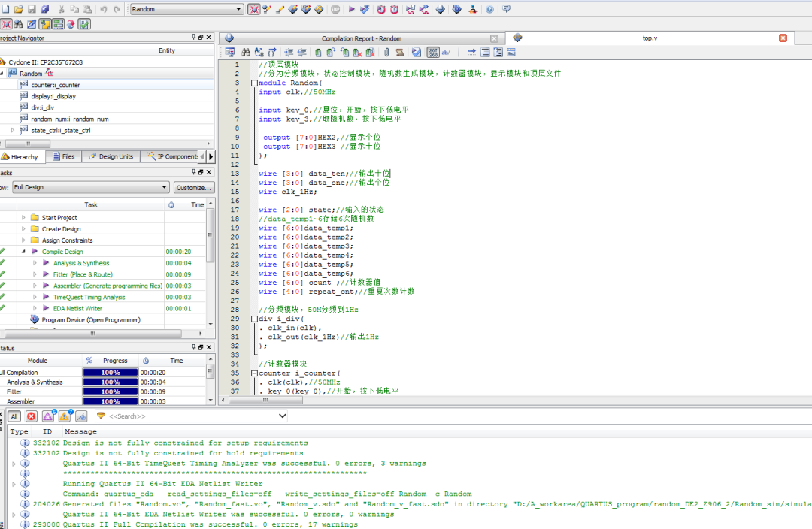This screenshot has height=529, width=812.
Task: Click the Start Compilation play icon
Action: 351,9
